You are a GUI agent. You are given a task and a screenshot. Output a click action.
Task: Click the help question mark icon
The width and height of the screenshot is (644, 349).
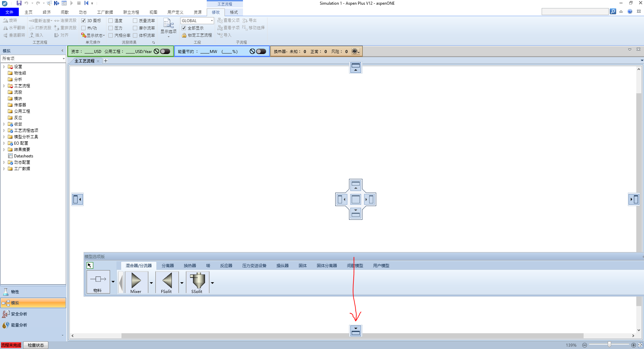click(x=630, y=11)
